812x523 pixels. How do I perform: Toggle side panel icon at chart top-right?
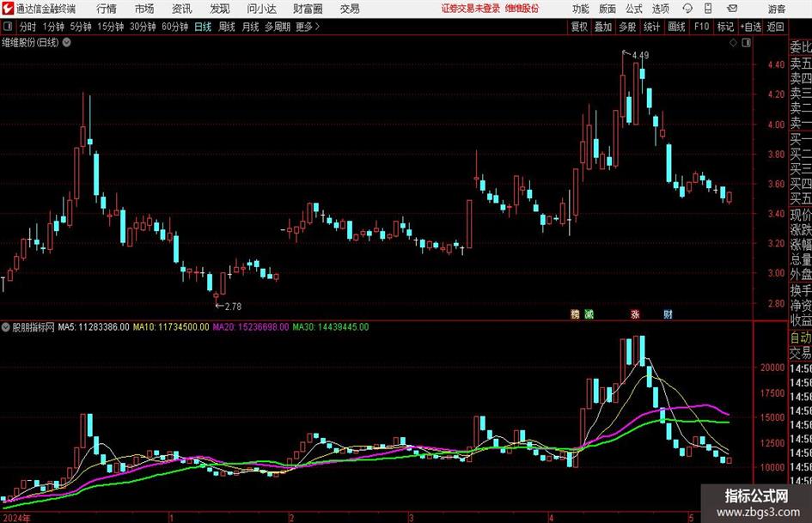(x=746, y=43)
